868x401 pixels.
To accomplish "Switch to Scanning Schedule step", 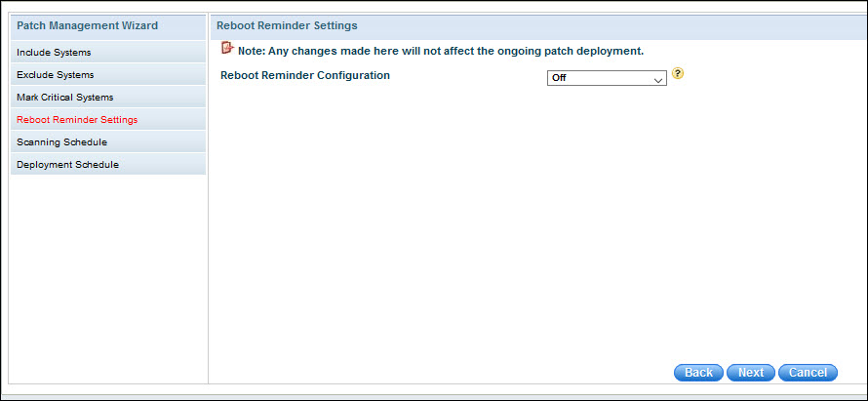I will pos(61,142).
